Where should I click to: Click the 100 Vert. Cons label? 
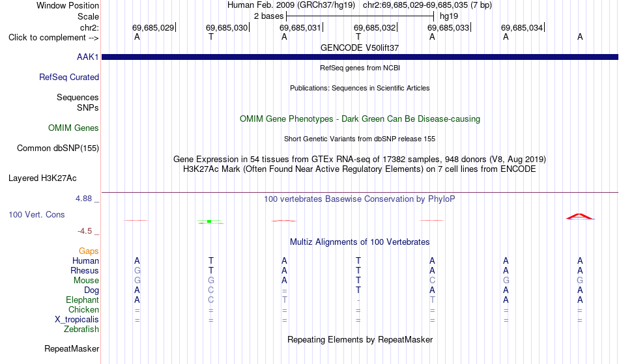tap(36, 215)
